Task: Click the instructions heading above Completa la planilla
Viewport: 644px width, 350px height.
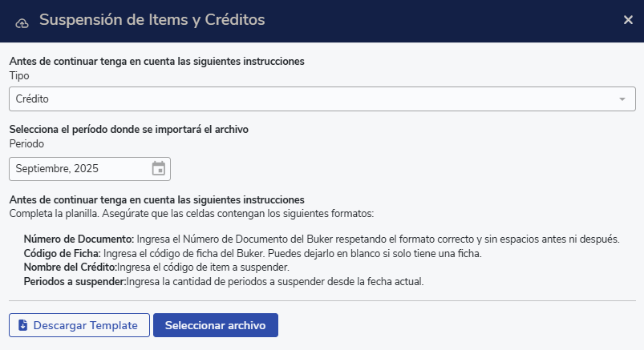Action: click(x=156, y=199)
